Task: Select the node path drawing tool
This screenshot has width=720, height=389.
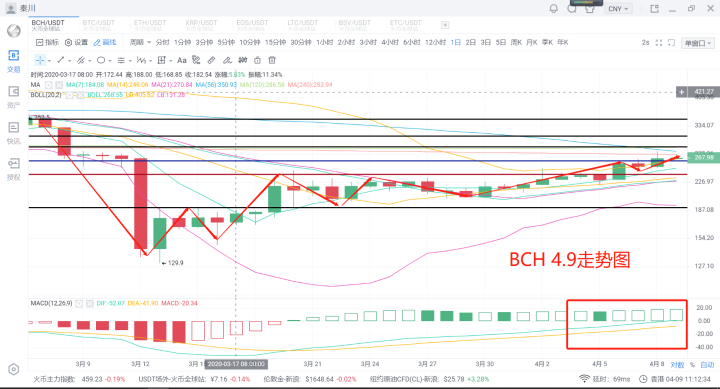Action: tap(196, 60)
